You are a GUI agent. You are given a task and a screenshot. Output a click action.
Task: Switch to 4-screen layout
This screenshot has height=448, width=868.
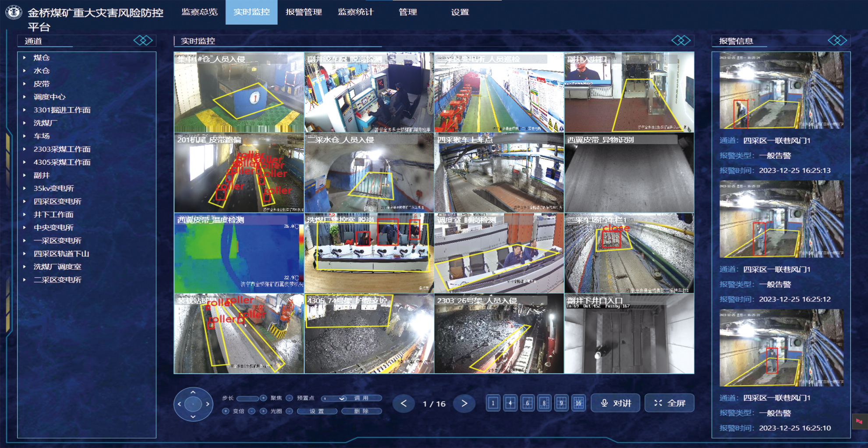pyautogui.click(x=510, y=403)
